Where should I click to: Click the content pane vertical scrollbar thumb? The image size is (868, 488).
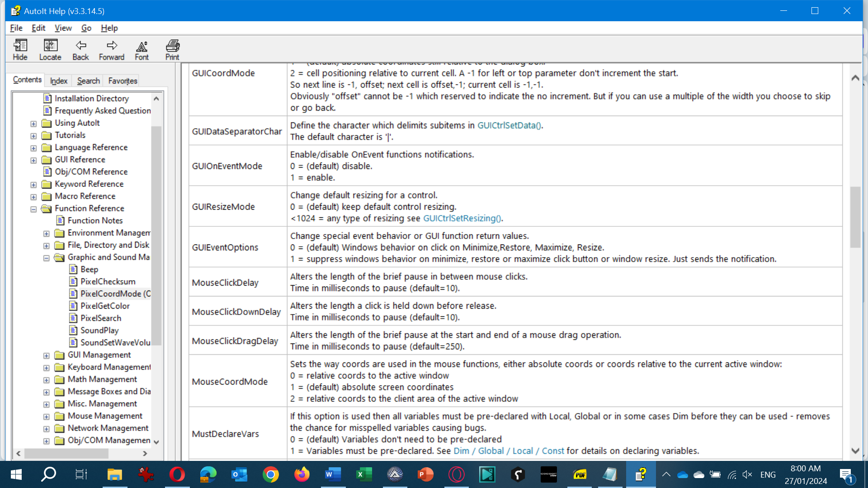855,217
